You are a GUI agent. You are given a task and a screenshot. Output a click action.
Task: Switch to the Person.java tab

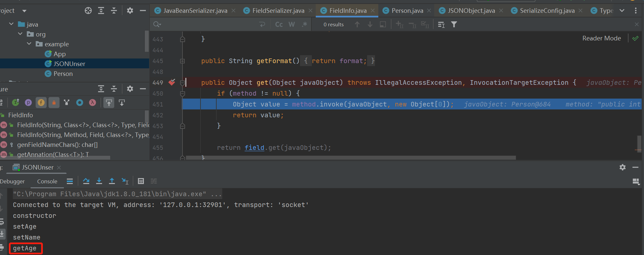(x=407, y=11)
